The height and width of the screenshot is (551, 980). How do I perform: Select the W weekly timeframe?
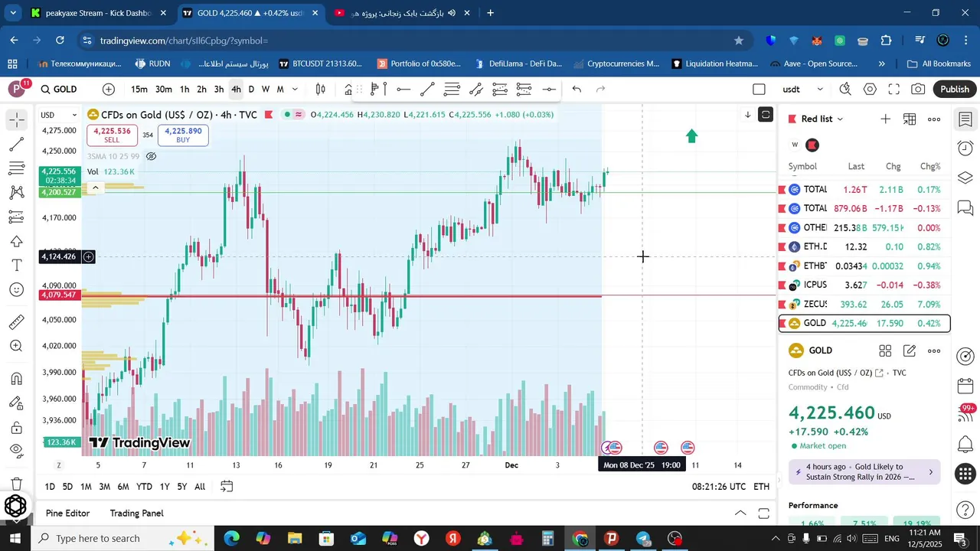[266, 90]
